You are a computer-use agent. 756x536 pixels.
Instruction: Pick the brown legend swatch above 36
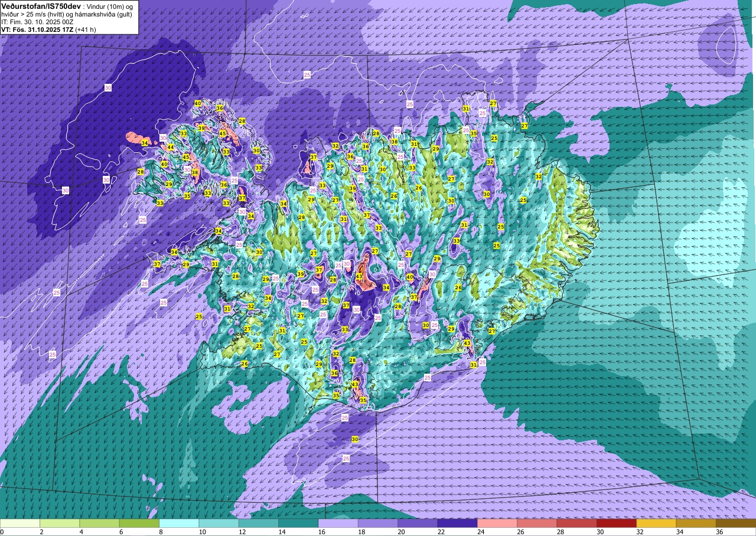[x=735, y=523]
